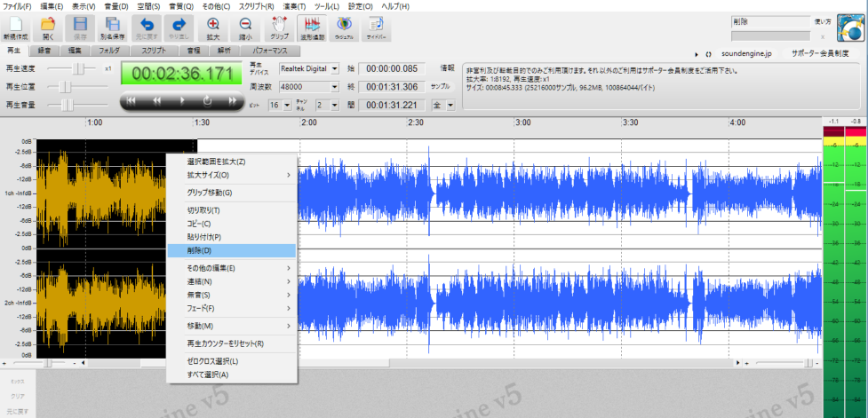The width and height of the screenshot is (868, 418).
Task: Open a file with the 開く icon
Action: click(x=48, y=28)
